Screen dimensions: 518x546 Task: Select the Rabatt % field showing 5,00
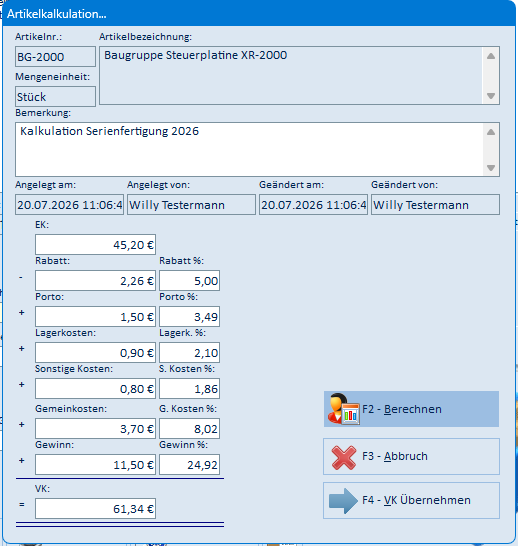pos(189,281)
